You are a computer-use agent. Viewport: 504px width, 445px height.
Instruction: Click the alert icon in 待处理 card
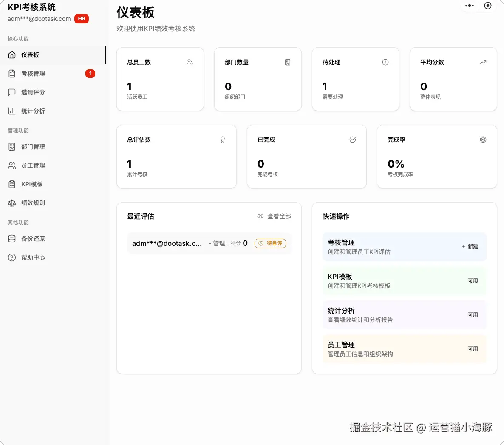385,62
